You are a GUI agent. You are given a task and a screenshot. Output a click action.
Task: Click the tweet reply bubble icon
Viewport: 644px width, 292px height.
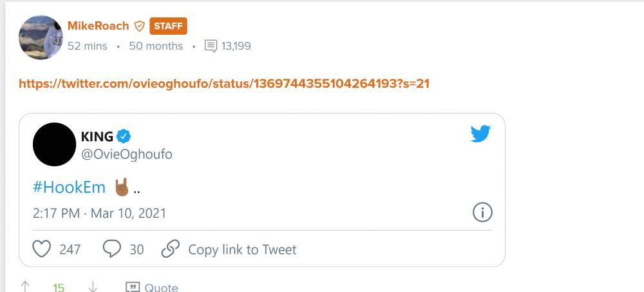pyautogui.click(x=112, y=249)
